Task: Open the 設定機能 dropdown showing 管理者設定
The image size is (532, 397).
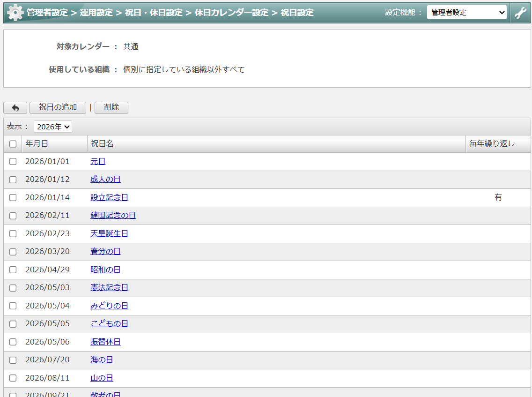Action: click(x=466, y=12)
